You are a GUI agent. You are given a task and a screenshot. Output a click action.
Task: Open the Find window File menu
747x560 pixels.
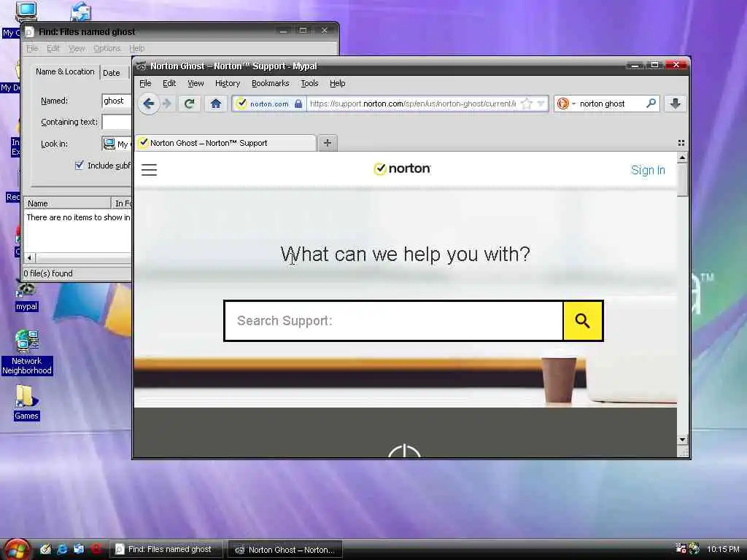[32, 49]
